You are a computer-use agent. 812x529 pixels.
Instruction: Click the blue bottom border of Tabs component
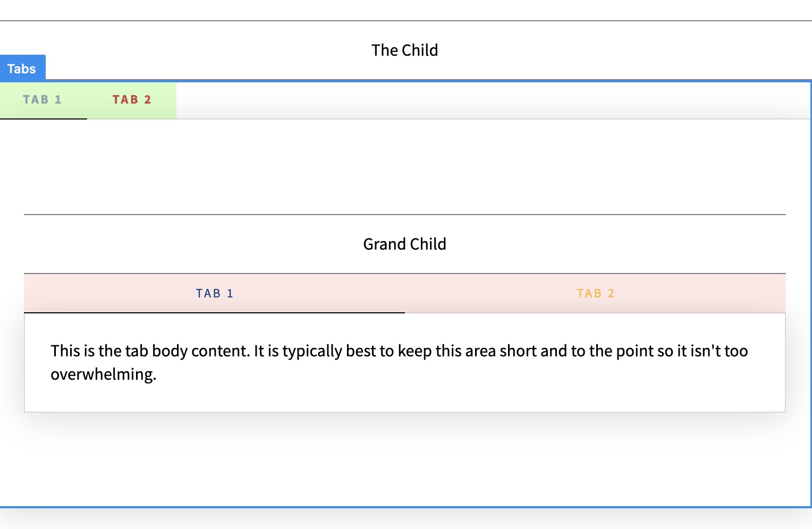click(405, 507)
